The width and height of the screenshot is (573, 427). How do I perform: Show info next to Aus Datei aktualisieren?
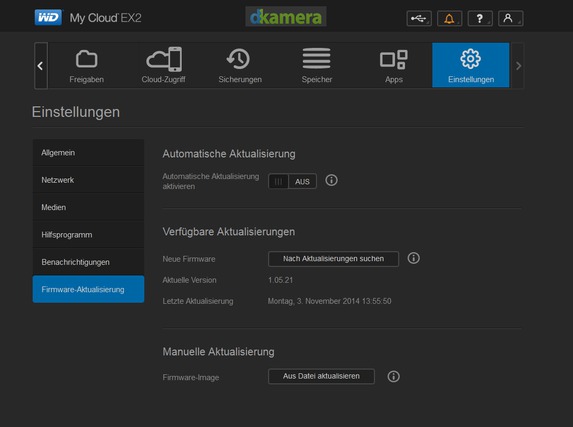pos(394,376)
